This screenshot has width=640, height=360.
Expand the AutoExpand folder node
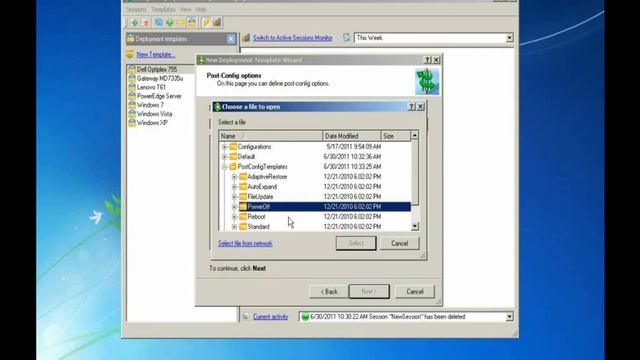pos(234,187)
